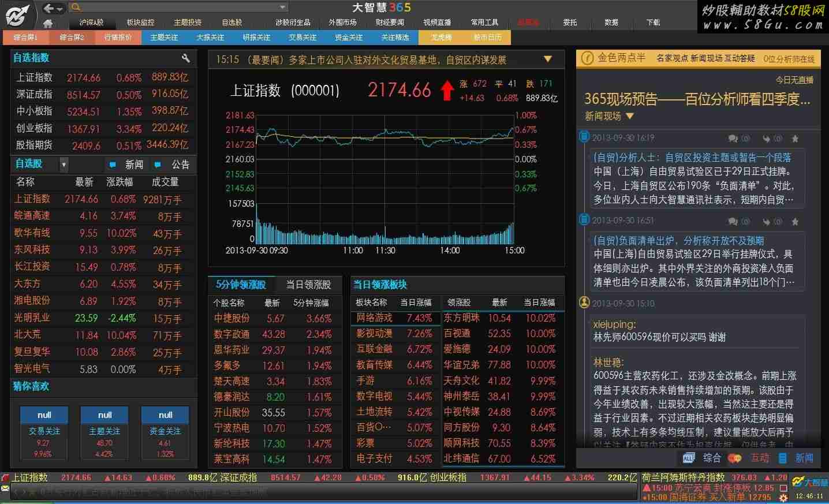Open the 主题关注 tab
The image size is (829, 504).
pyautogui.click(x=164, y=38)
